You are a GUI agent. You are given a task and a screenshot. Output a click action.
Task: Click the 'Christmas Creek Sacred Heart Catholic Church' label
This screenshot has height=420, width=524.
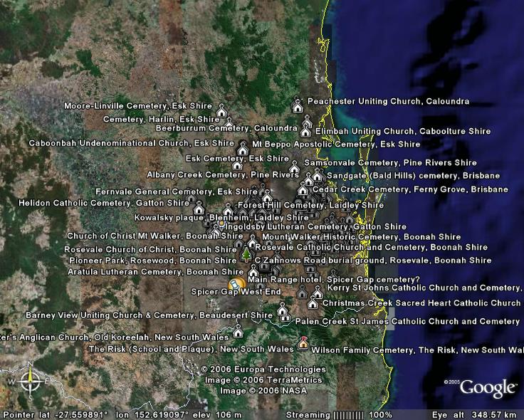click(x=421, y=303)
